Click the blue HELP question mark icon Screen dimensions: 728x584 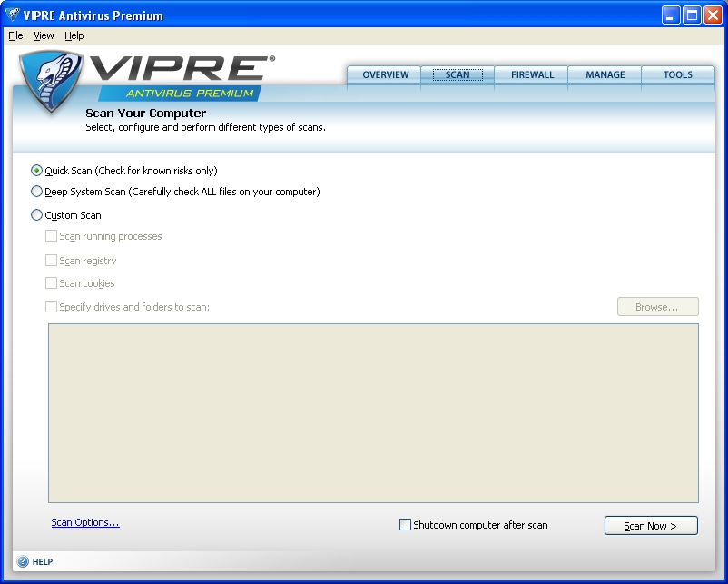tap(23, 561)
